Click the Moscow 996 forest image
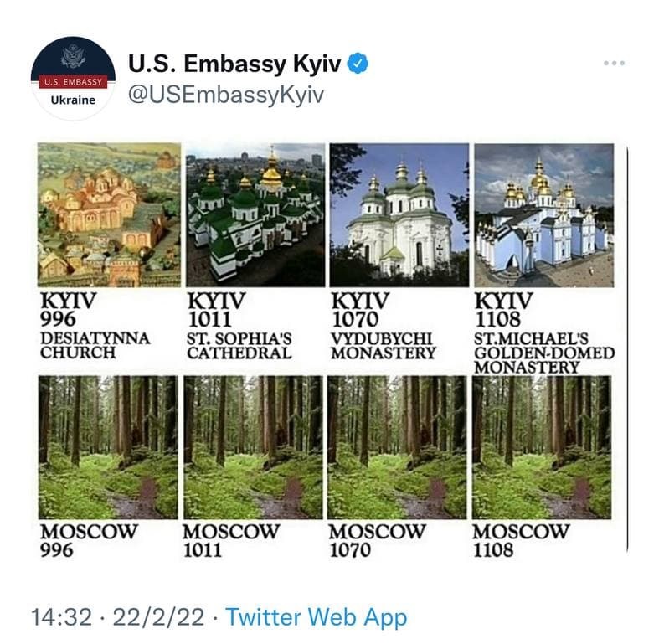659x644 pixels. click(108, 447)
